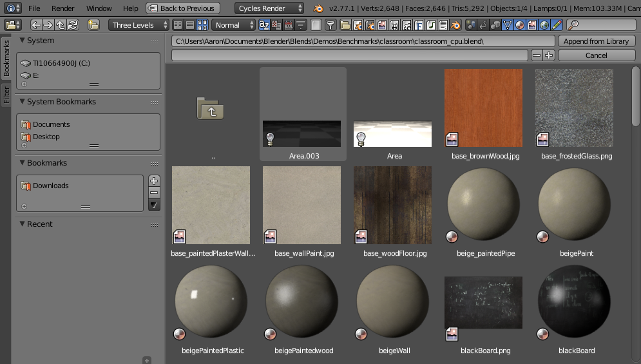Open the Downloads bookmark
Screen dimensions: 641x364
80,186
